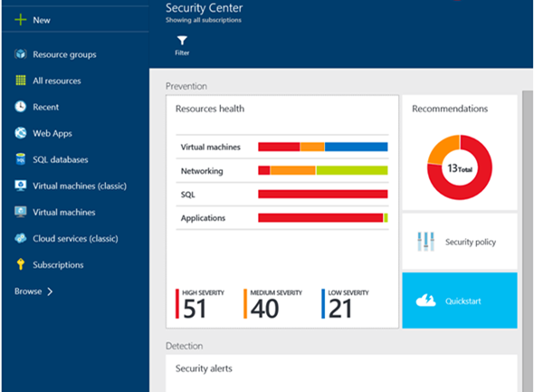Open Subscriptions sidebar label

click(58, 265)
